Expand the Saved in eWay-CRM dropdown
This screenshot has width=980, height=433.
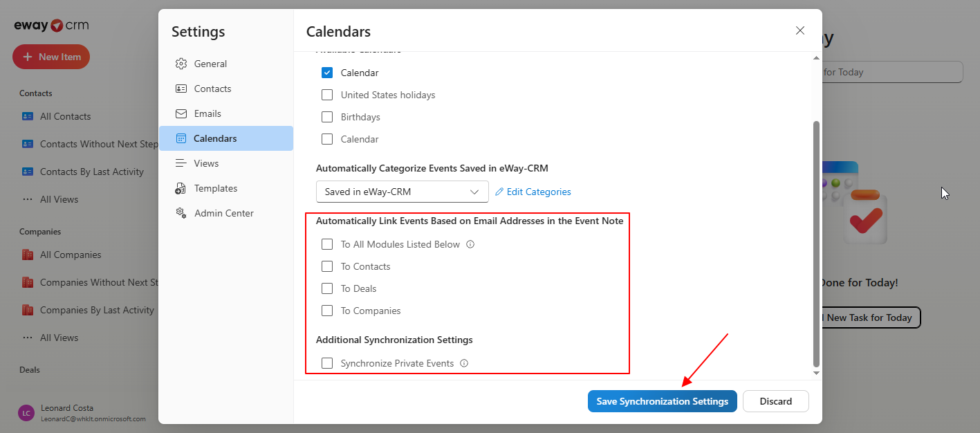click(403, 192)
